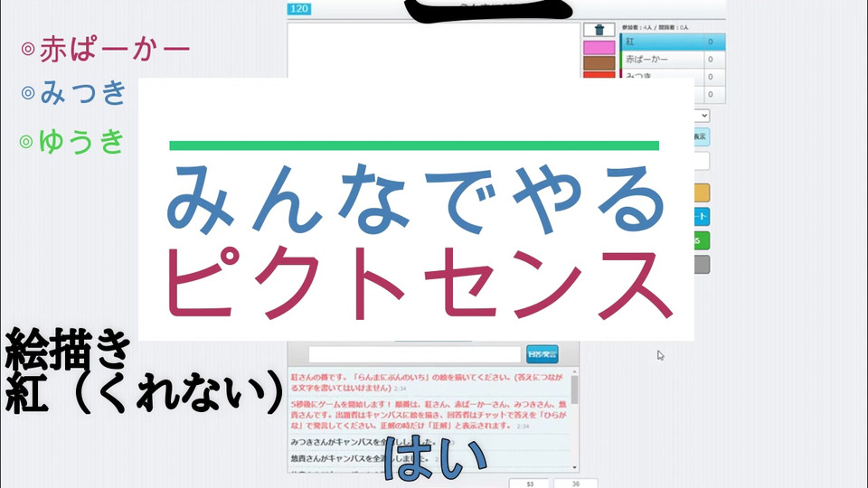Click the red message about 紅さんの番です
The height and width of the screenshot is (488, 868).
(427, 382)
